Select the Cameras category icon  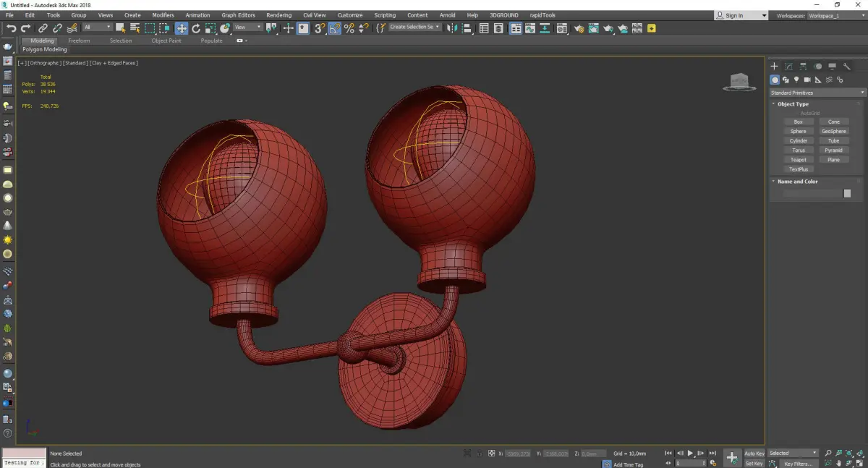(807, 80)
